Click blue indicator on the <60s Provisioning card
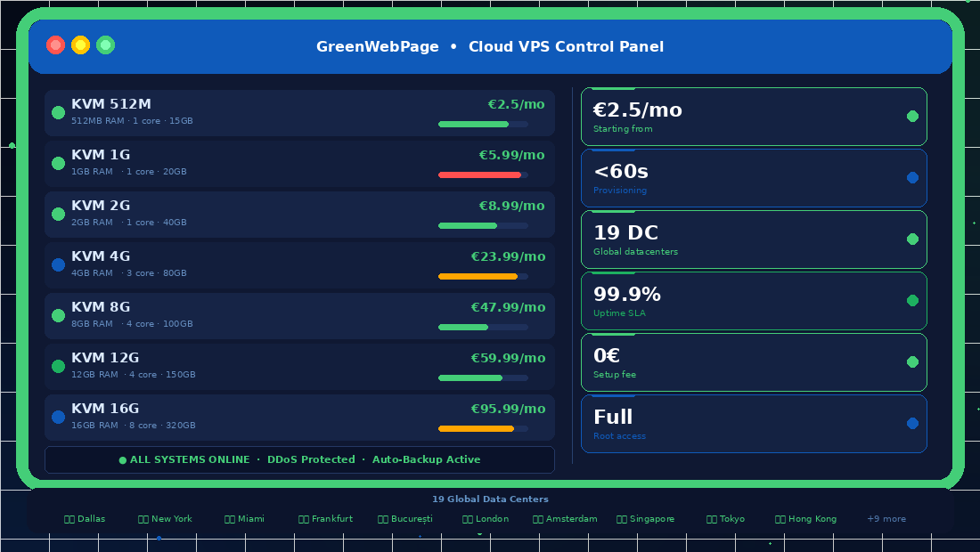 click(x=911, y=177)
